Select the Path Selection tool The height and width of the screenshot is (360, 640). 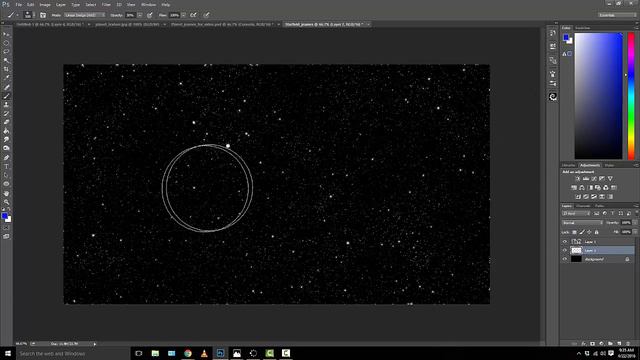coord(6,175)
